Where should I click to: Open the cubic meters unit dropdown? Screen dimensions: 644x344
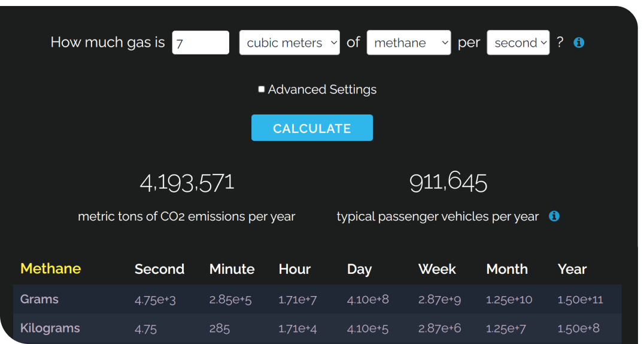pyautogui.click(x=289, y=43)
